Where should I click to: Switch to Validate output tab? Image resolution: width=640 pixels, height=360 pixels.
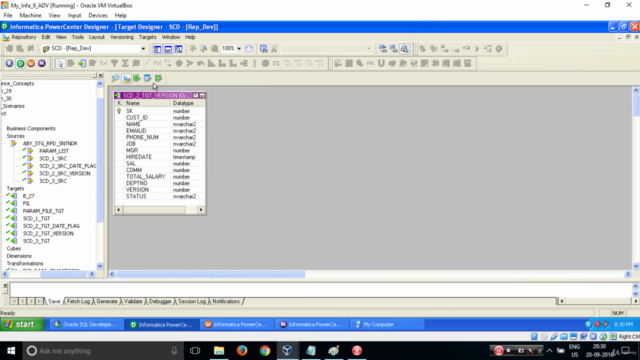click(133, 301)
